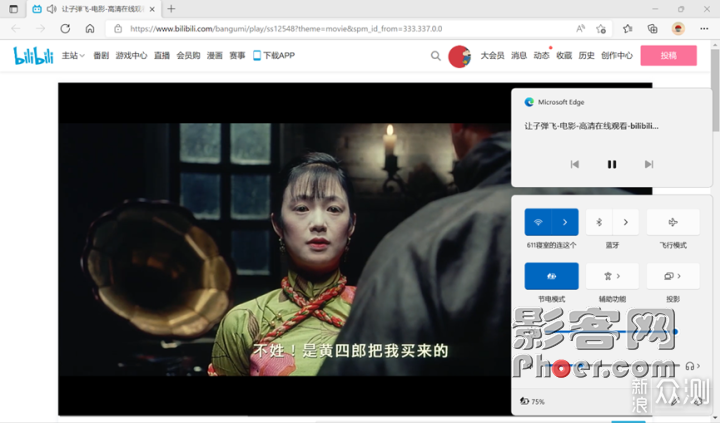Toggle Bluetooth in quick settings
Screen dimensions: 720x423
coord(599,222)
